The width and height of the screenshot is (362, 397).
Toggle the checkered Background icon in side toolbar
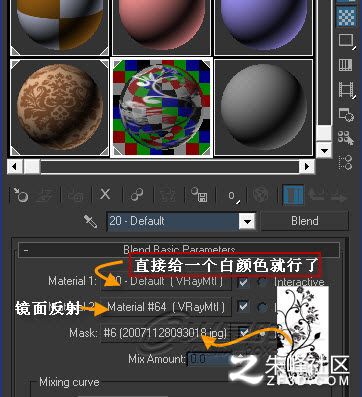click(346, 16)
